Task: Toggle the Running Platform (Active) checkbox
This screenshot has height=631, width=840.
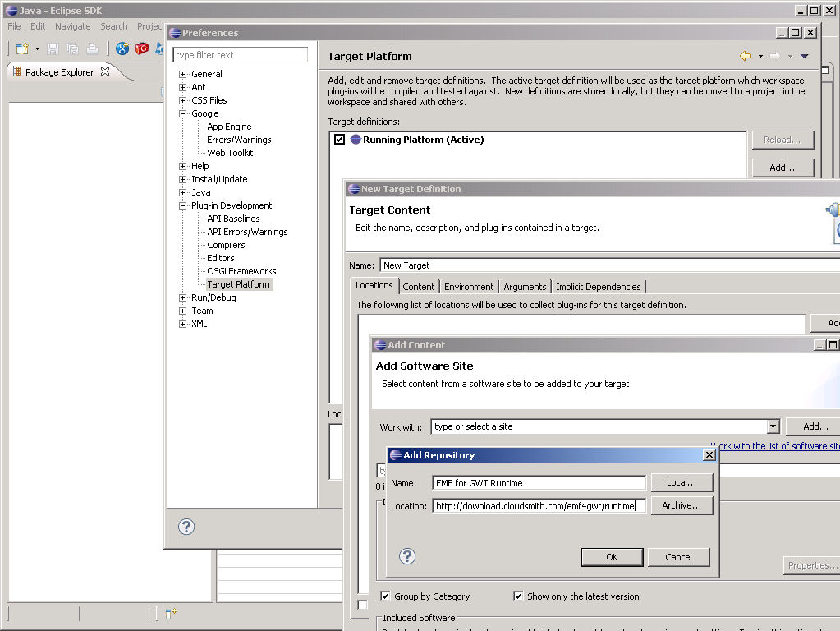Action: tap(339, 140)
